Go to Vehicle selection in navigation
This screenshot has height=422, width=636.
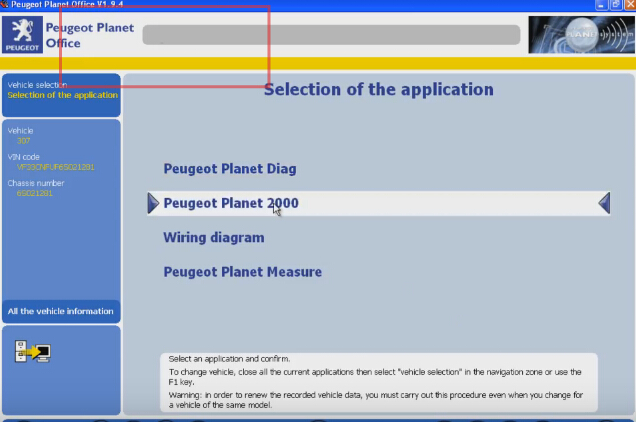point(37,85)
